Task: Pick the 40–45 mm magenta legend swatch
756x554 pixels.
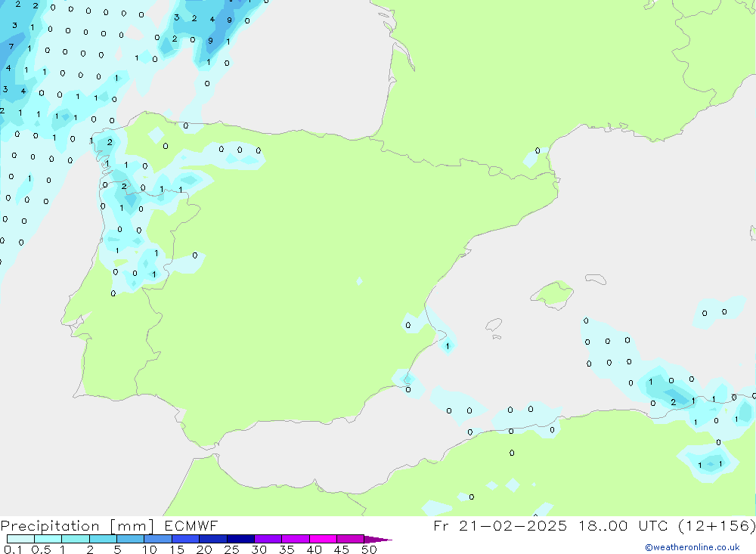Action: [x=323, y=539]
